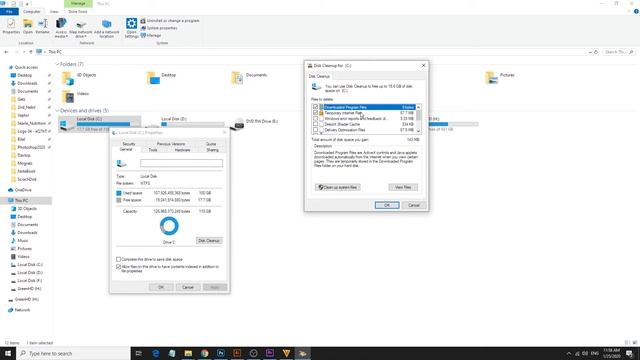Open the Security tab in Properties dialog
640x360 pixels.
(x=129, y=144)
